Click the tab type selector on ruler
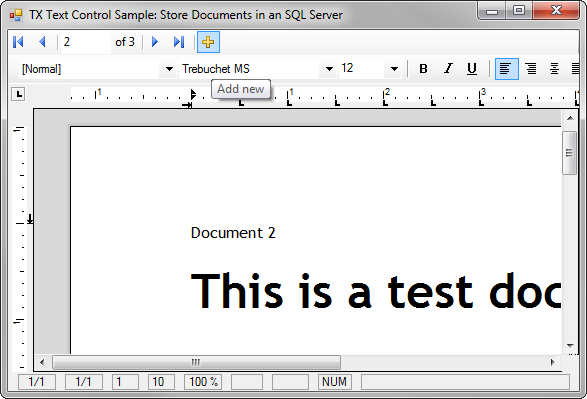The width and height of the screenshot is (587, 399). pos(18,94)
